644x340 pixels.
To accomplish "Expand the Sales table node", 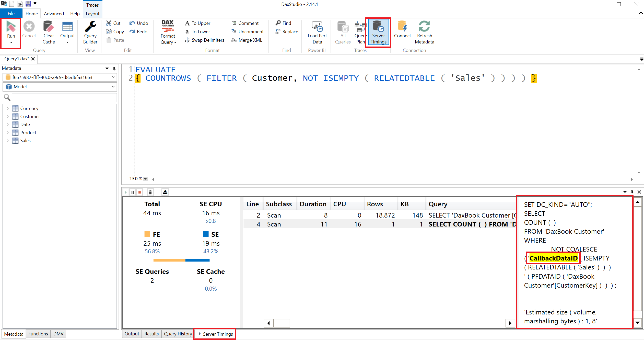I will tap(7, 141).
